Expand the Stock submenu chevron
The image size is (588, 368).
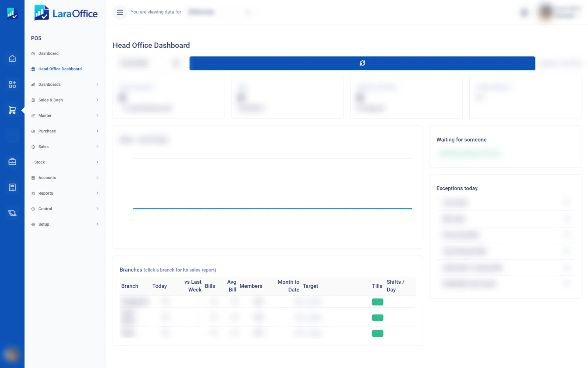point(97,162)
